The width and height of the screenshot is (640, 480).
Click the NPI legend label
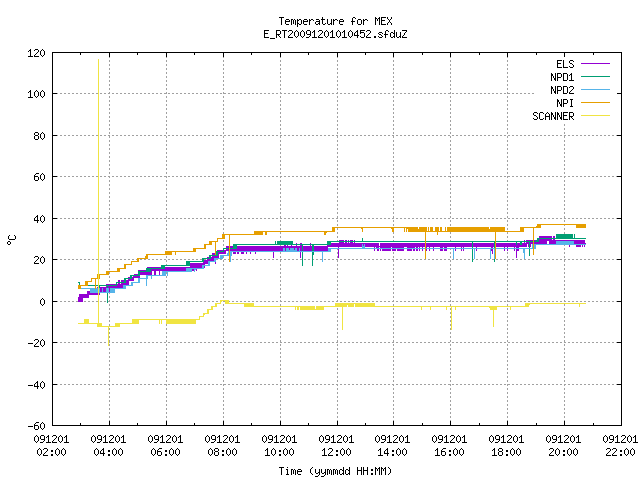point(565,103)
